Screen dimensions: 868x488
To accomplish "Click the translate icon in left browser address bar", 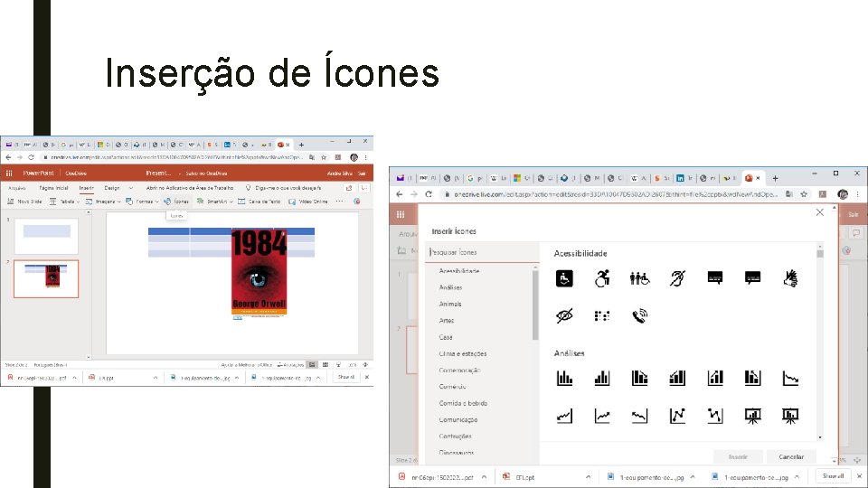I will (x=312, y=157).
